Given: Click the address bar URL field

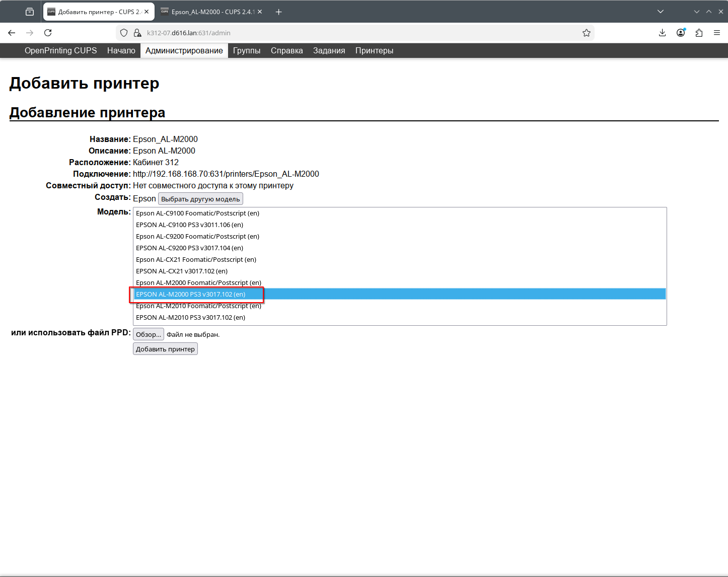Looking at the screenshot, I should click(352, 33).
